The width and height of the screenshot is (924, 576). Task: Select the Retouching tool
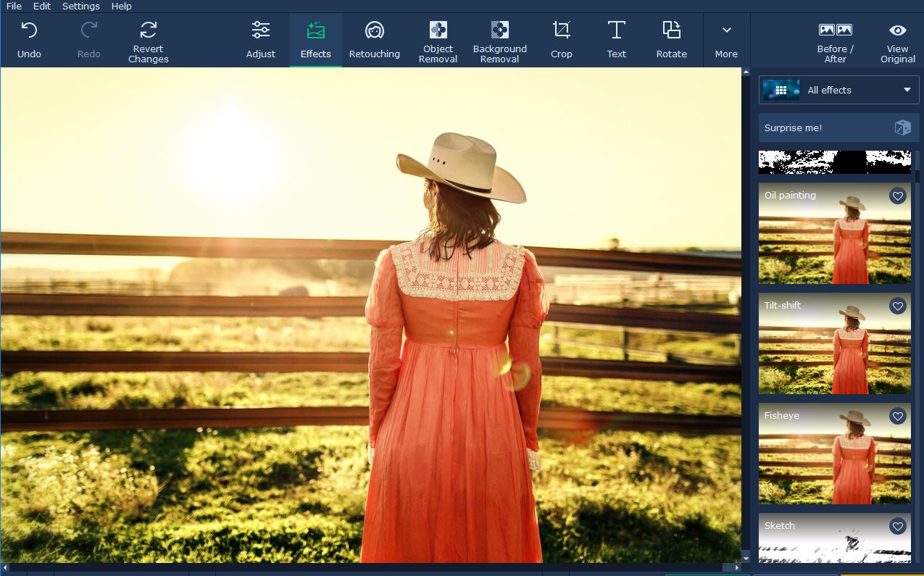tap(375, 40)
